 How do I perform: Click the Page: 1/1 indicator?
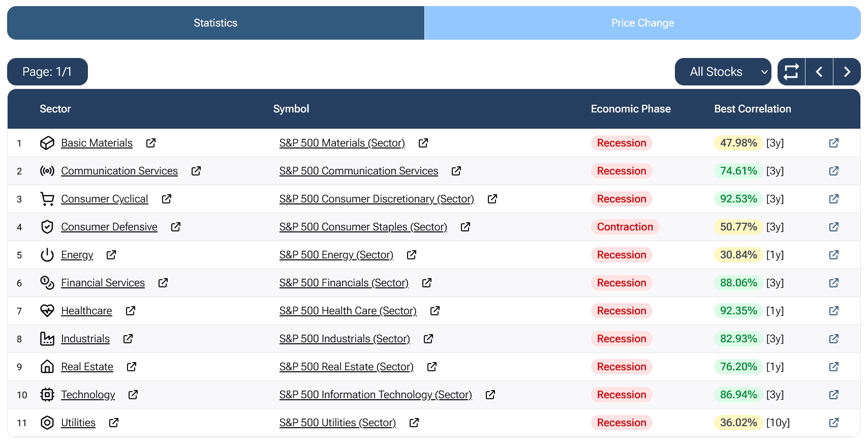pyautogui.click(x=47, y=72)
